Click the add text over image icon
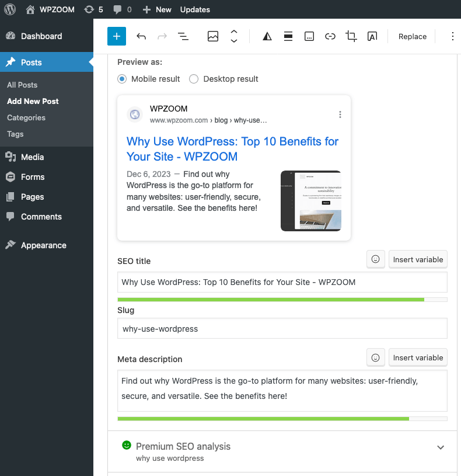 pos(372,36)
